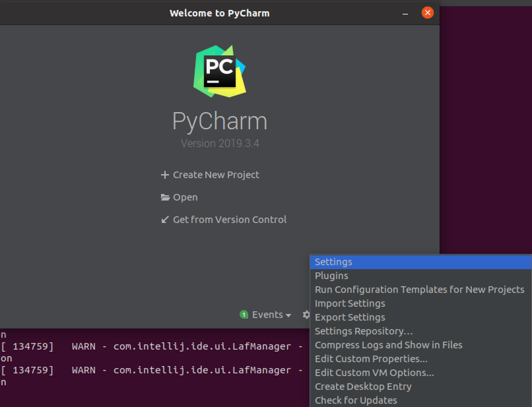Select Run Configuration Templates for New Projects
The width and height of the screenshot is (532, 407).
pyautogui.click(x=419, y=290)
